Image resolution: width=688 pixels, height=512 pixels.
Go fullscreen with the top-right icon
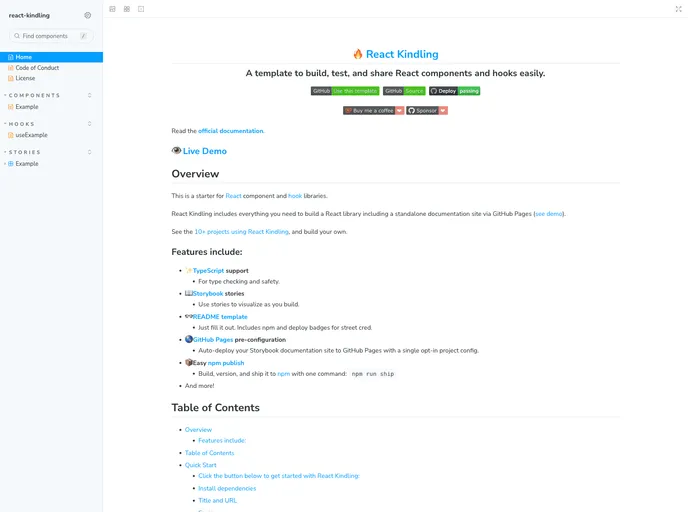tap(678, 9)
